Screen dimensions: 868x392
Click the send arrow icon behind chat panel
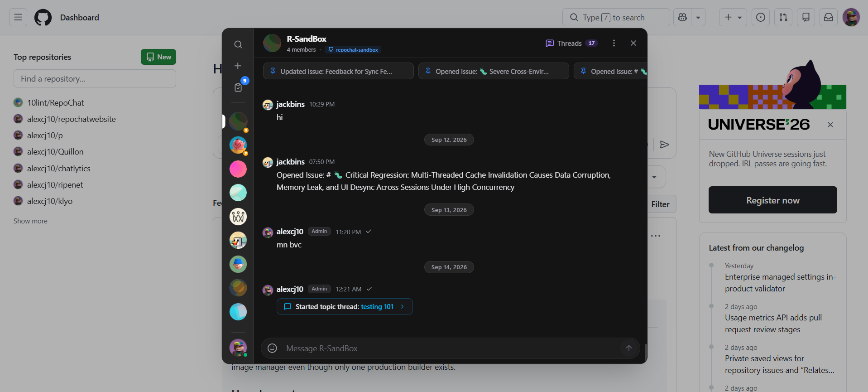pyautogui.click(x=664, y=145)
